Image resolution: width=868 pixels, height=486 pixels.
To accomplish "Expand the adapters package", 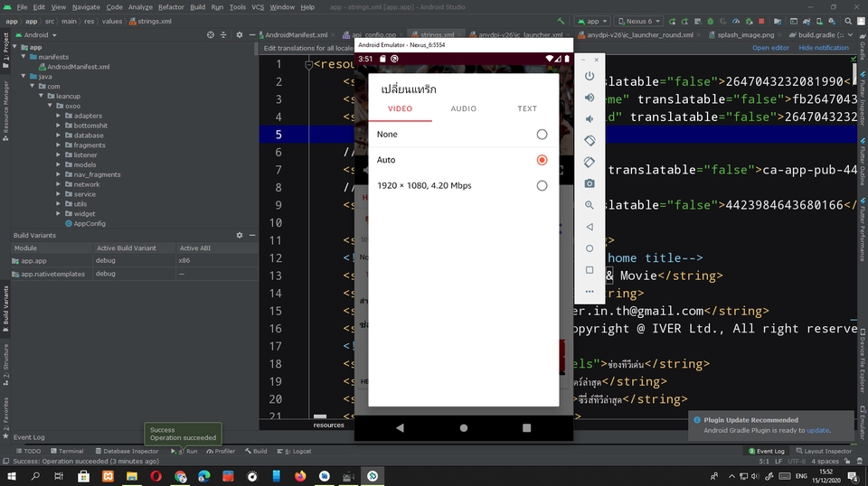I will [58, 116].
